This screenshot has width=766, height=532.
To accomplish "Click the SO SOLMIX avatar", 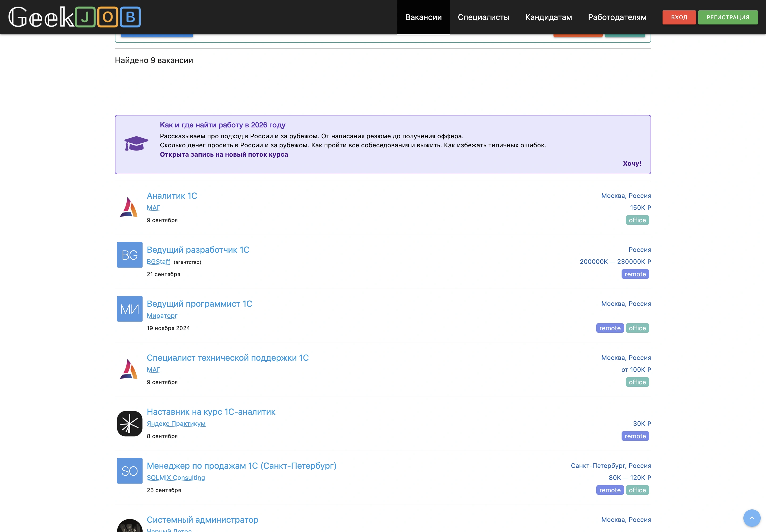I will [x=130, y=471].
